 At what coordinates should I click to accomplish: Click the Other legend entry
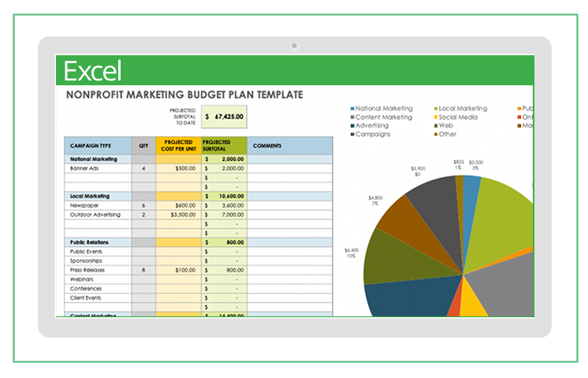pos(447,134)
